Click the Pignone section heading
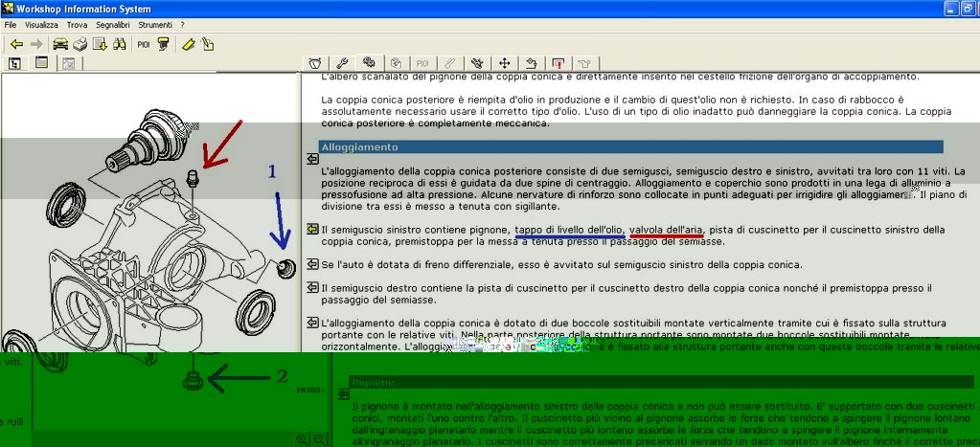The height and width of the screenshot is (447, 980). [661, 382]
